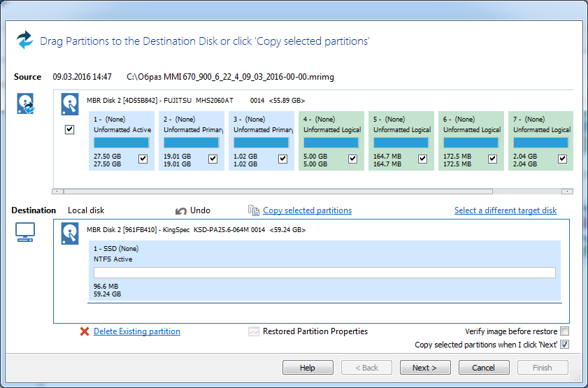The image size is (588, 388).
Task: Click right arrow of source partitions scrollbar
Action: click(567, 191)
